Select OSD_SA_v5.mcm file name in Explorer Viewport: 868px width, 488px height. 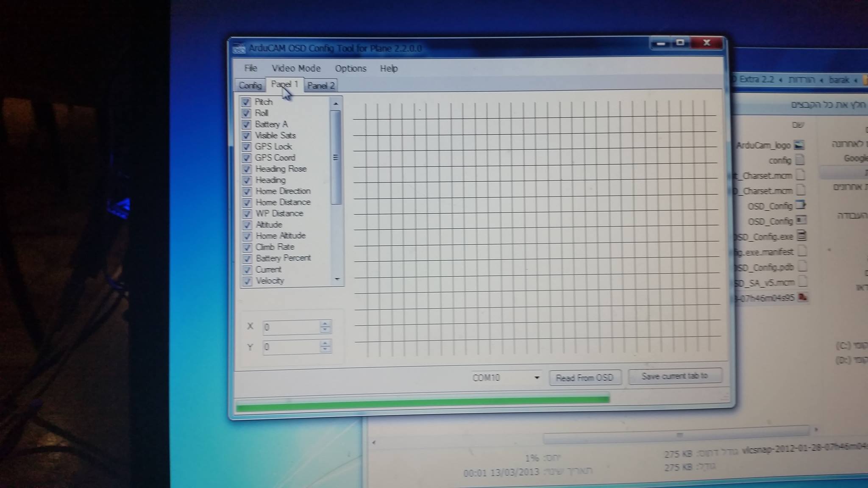765,282
